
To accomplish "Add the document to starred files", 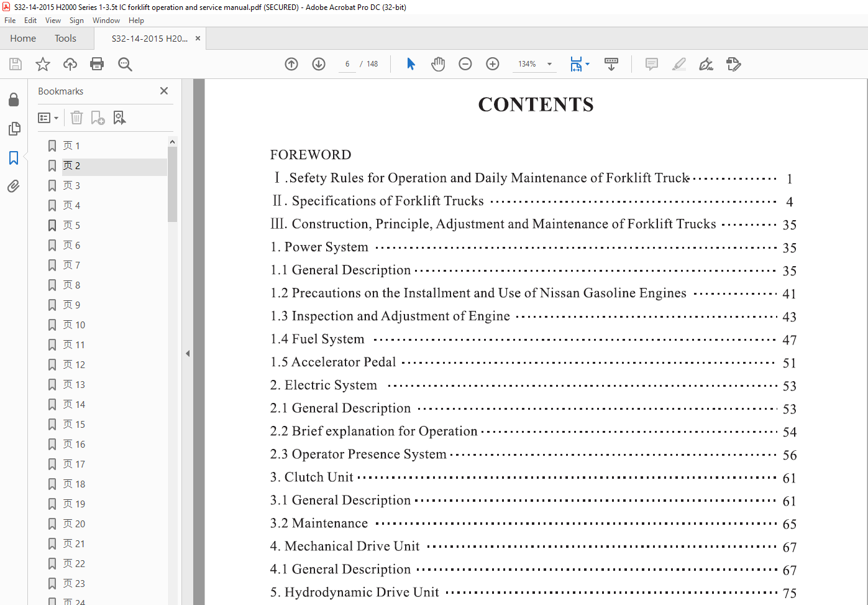I will pos(43,64).
